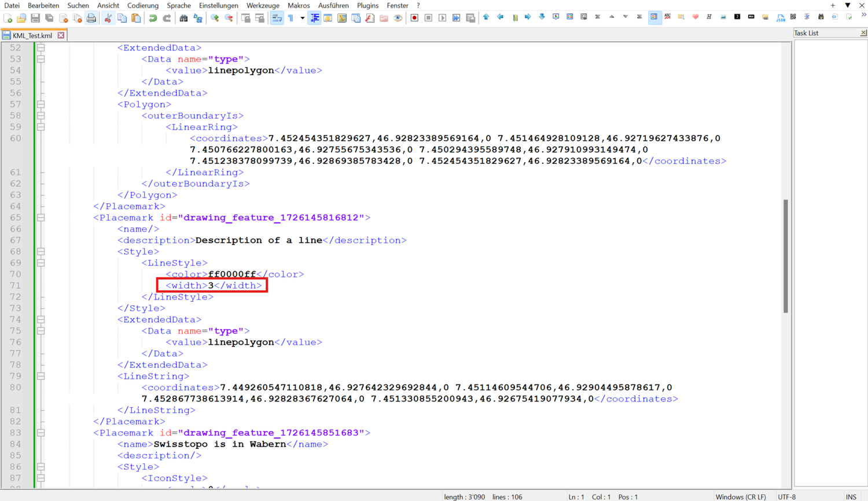Click the UTF-8 encoding in status bar
The height and width of the screenshot is (501, 868).
point(786,497)
